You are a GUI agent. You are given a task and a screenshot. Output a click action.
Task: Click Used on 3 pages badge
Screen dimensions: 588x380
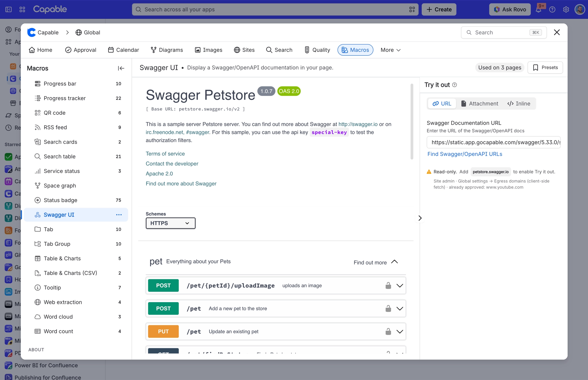(500, 68)
